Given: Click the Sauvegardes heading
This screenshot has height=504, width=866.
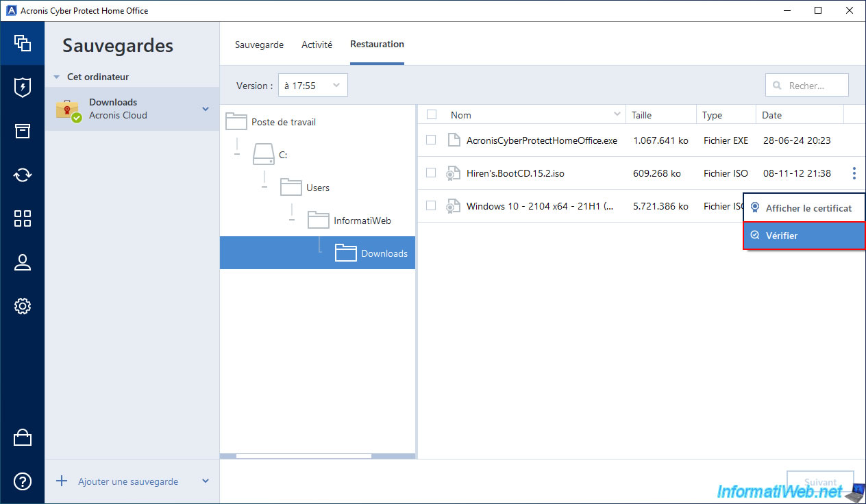Looking at the screenshot, I should point(118,45).
